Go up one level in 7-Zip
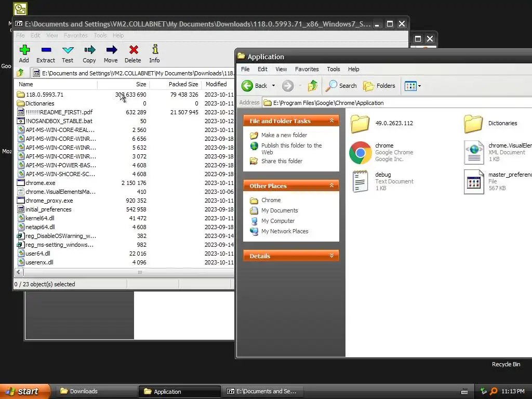Viewport: 532px width, 399px height. pos(20,73)
